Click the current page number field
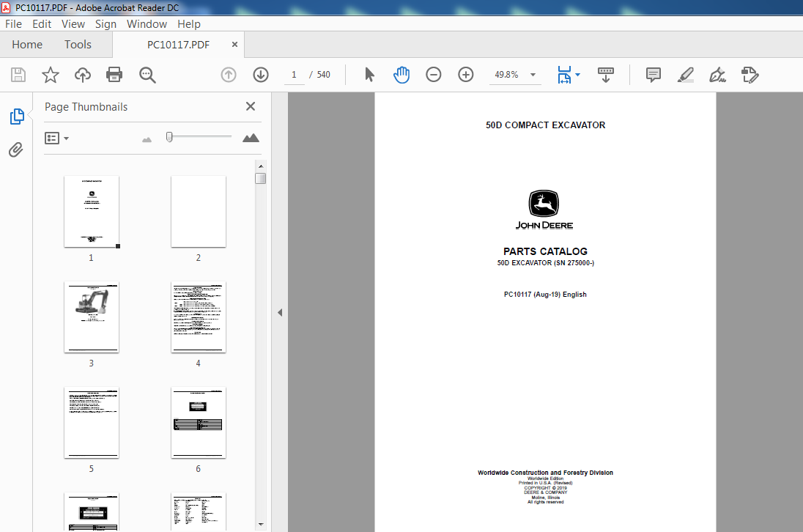 tap(294, 75)
